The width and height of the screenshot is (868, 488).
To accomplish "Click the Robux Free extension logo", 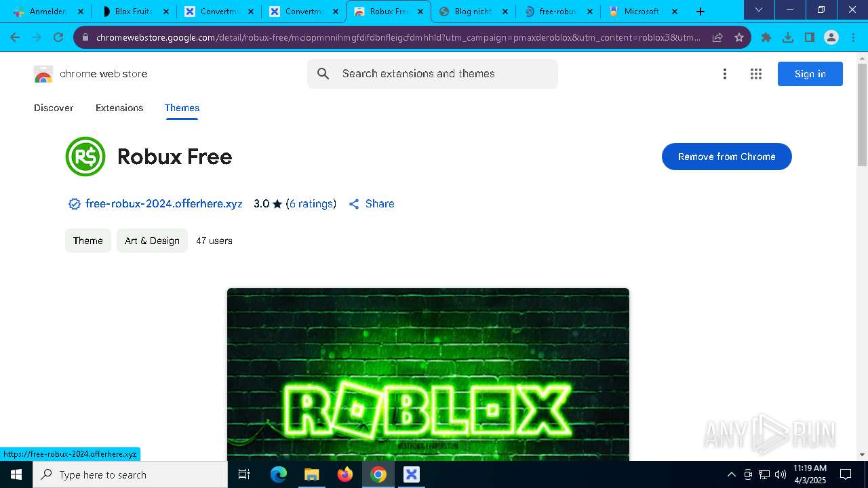I will [85, 157].
